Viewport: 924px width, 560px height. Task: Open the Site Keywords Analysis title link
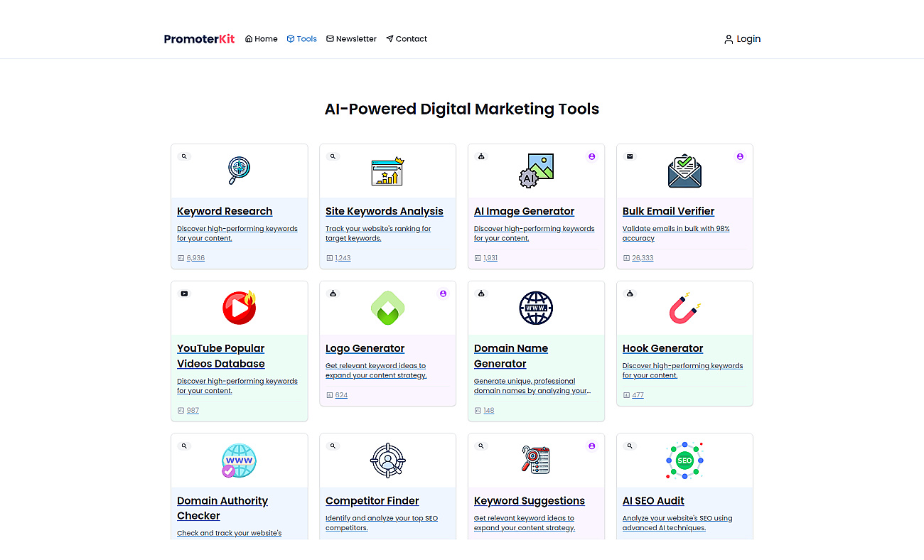[385, 211]
